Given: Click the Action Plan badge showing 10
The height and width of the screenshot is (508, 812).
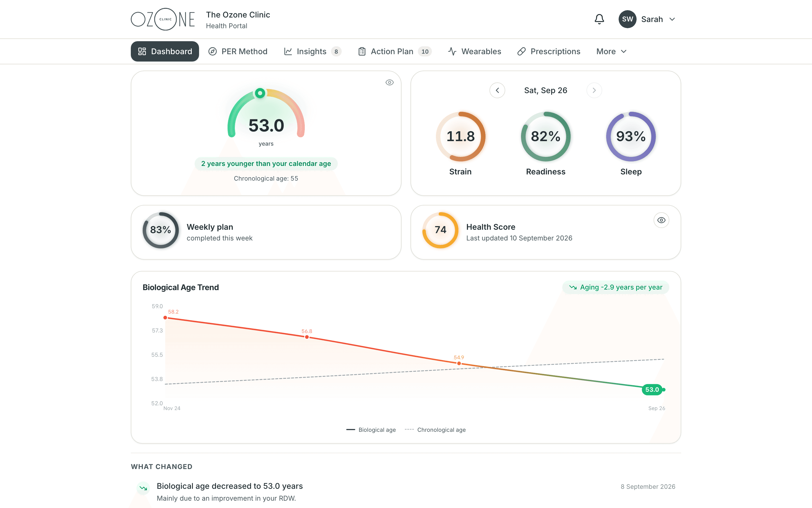Looking at the screenshot, I should (425, 51).
